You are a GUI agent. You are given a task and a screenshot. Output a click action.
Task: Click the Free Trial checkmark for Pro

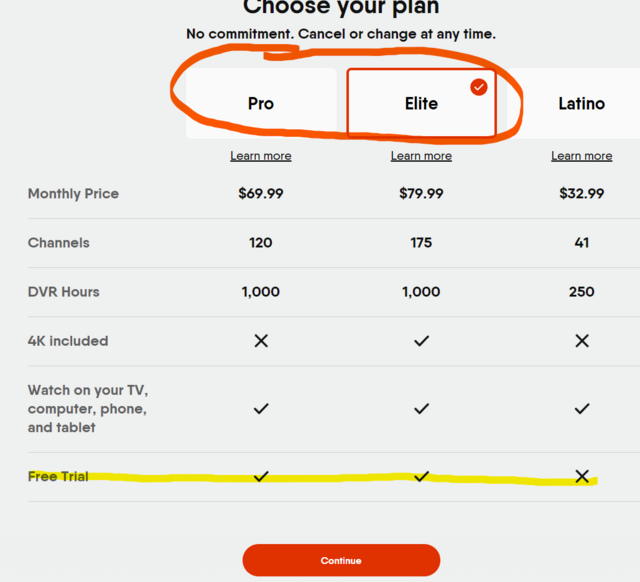click(261, 476)
